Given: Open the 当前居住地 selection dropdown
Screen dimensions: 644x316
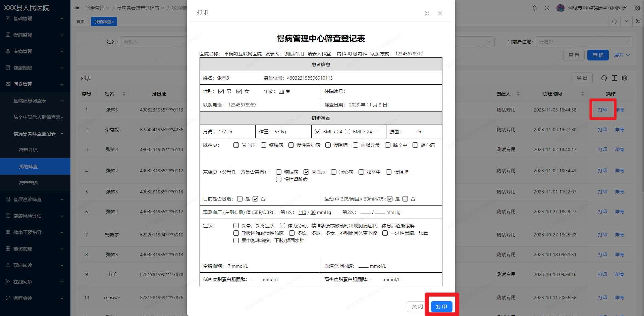Looking at the screenshot, I should (584, 41).
